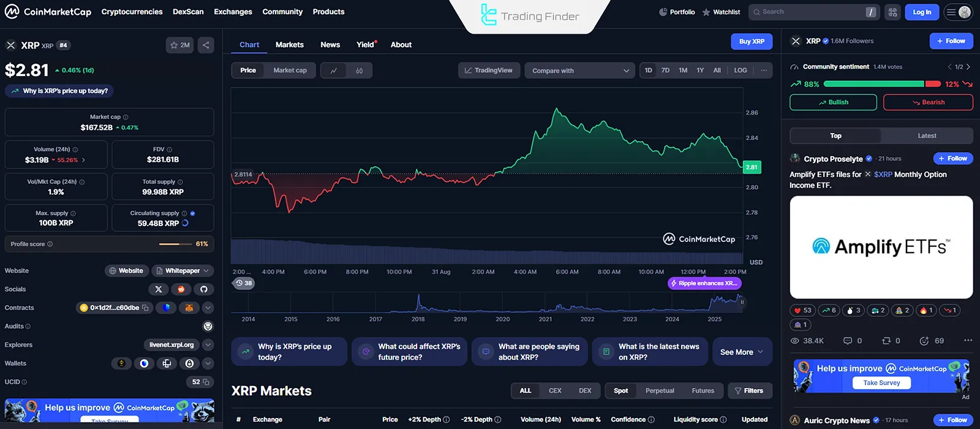Viewport: 980px width, 429px height.
Task: Show Latest community posts tab
Action: click(x=927, y=135)
